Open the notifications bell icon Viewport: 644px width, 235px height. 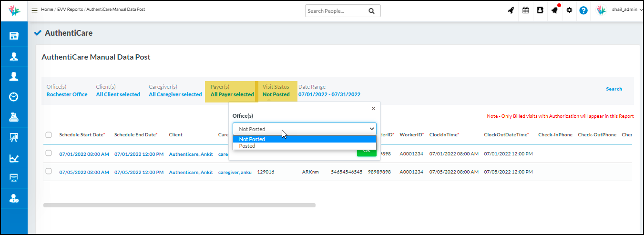click(x=555, y=10)
